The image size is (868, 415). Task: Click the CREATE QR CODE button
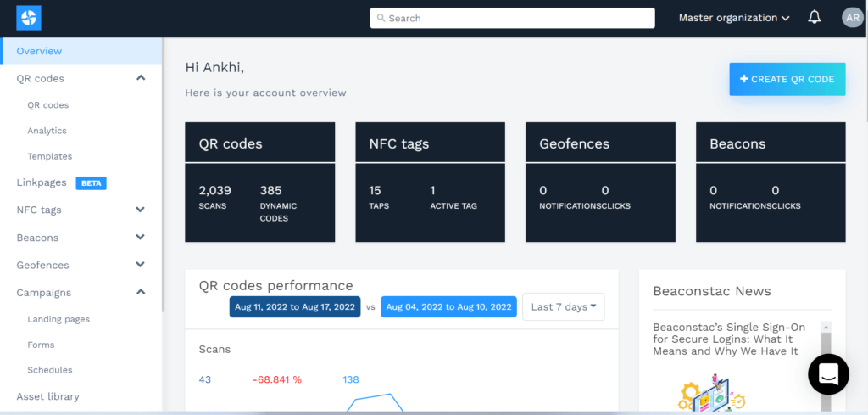pyautogui.click(x=787, y=79)
